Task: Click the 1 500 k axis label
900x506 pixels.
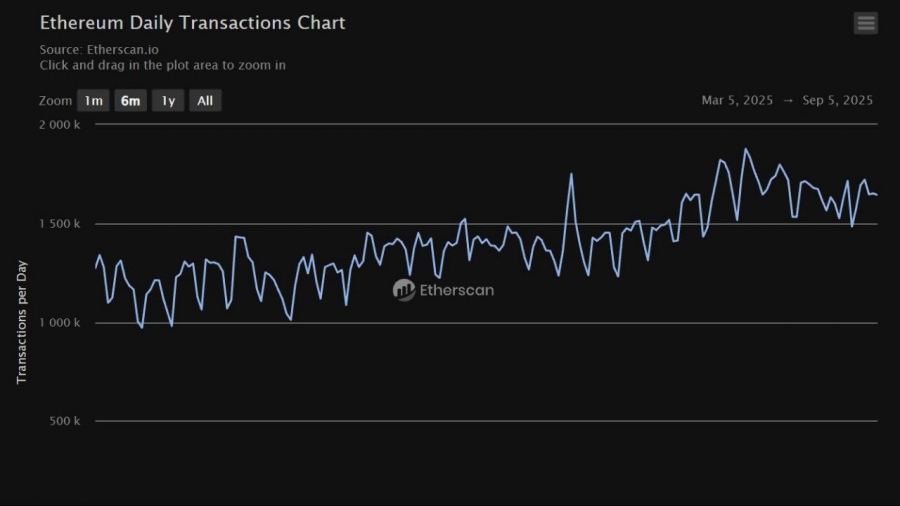Action: tap(62, 224)
